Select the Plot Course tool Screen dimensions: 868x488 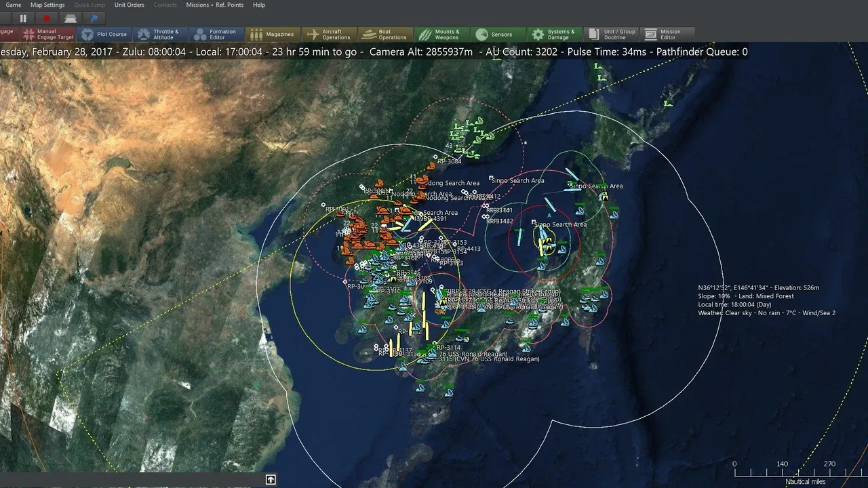pyautogui.click(x=104, y=34)
